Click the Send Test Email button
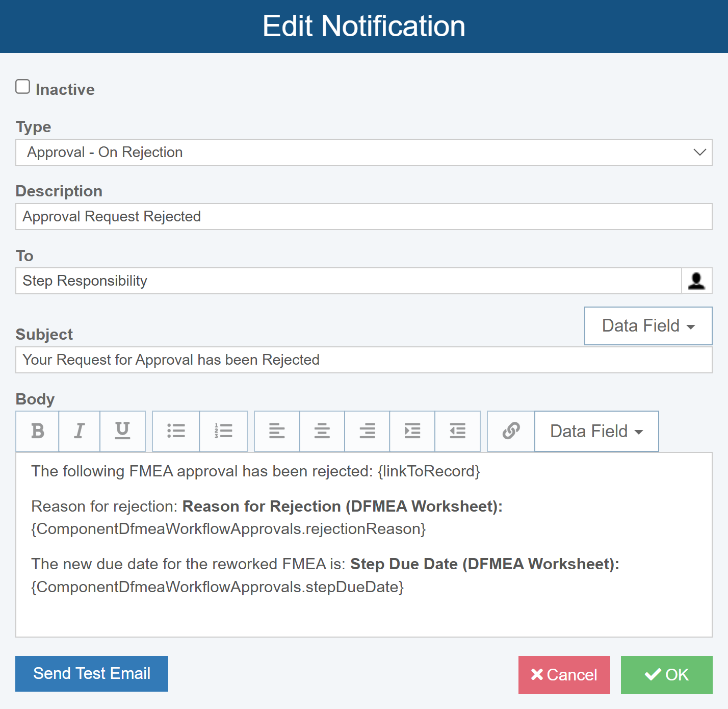The image size is (728, 709). pyautogui.click(x=92, y=674)
